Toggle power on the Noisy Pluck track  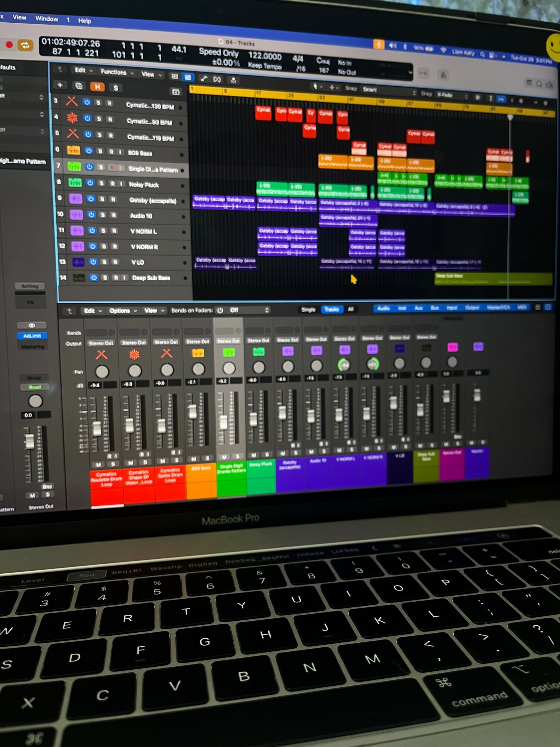[90, 183]
